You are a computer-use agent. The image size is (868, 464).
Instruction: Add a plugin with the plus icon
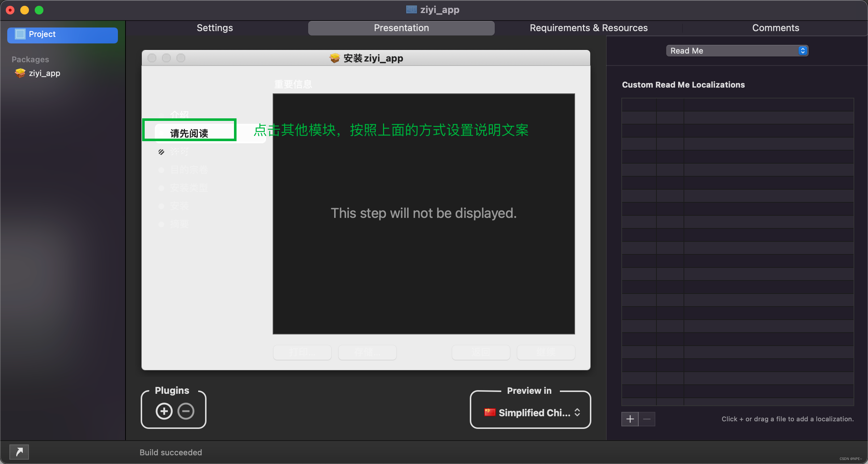(x=164, y=411)
